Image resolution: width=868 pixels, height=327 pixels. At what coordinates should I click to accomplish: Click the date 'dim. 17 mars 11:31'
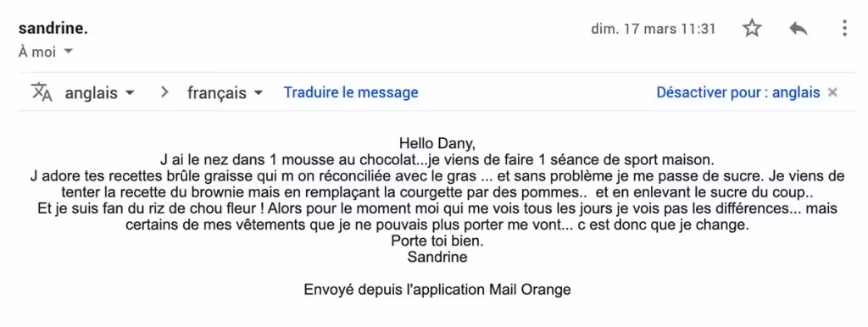pyautogui.click(x=654, y=29)
